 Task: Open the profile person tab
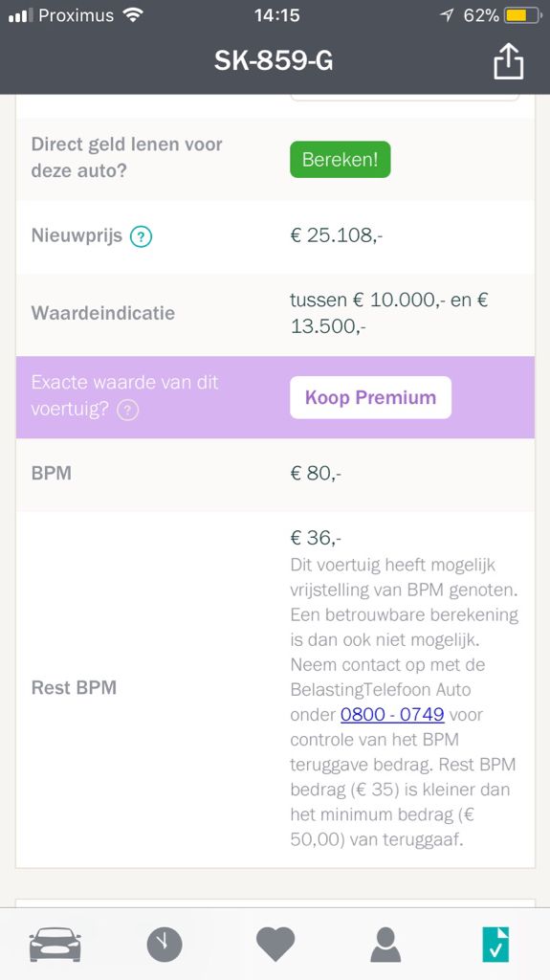point(385,945)
